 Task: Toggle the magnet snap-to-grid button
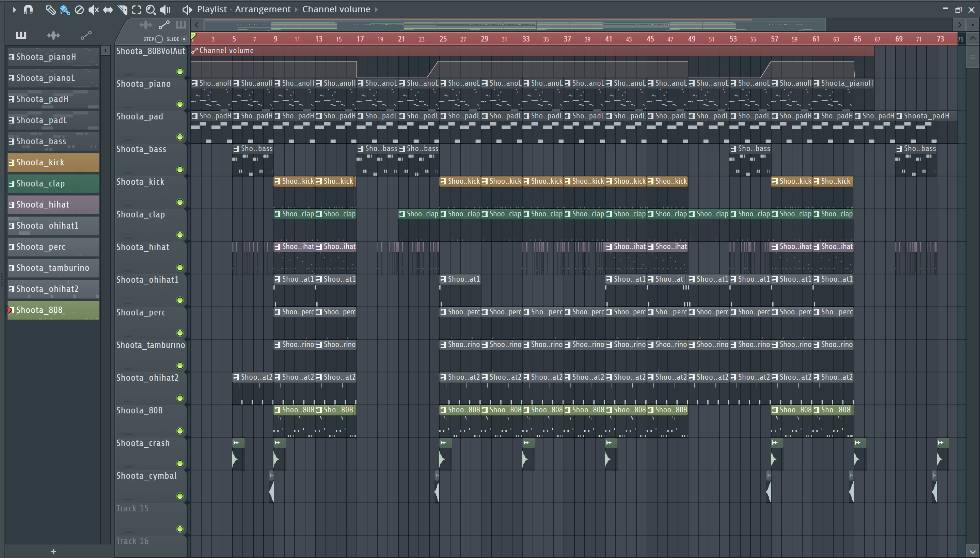tap(28, 10)
